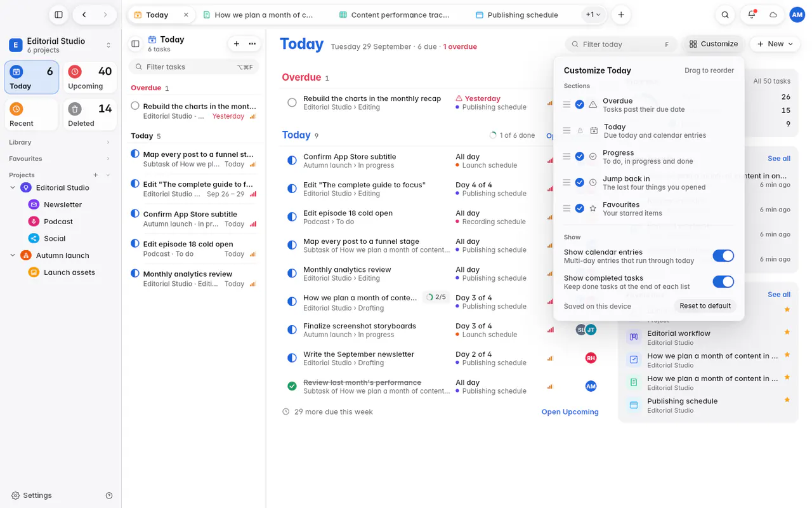Open the AM user avatar at top right
Viewport: 812px width, 508px height.
click(797, 15)
